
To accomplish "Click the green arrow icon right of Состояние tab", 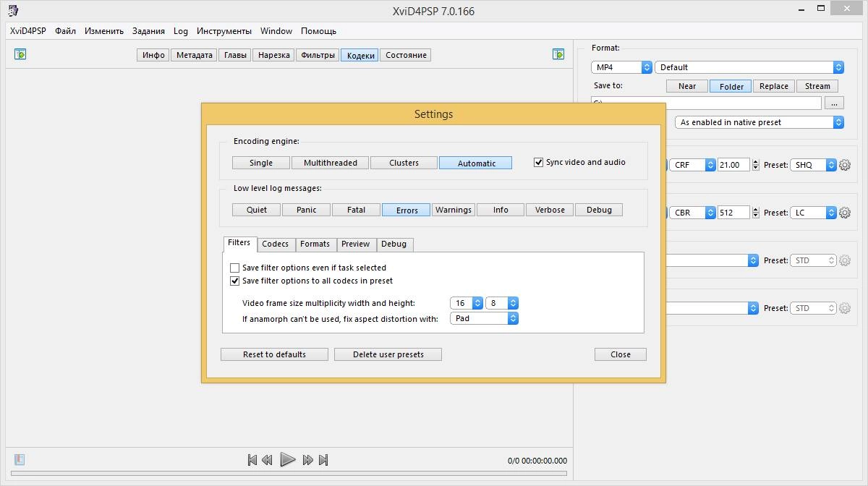I will [x=558, y=54].
